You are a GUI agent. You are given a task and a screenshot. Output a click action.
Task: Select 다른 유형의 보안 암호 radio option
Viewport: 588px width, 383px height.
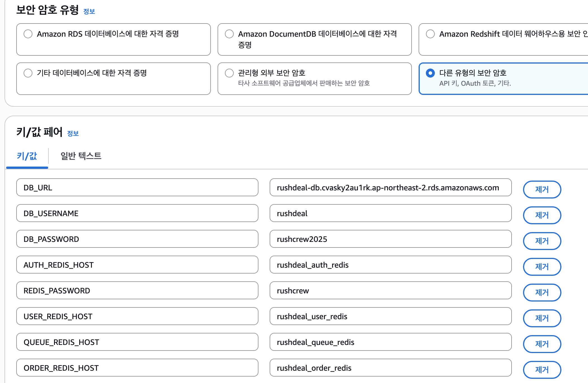tap(430, 73)
